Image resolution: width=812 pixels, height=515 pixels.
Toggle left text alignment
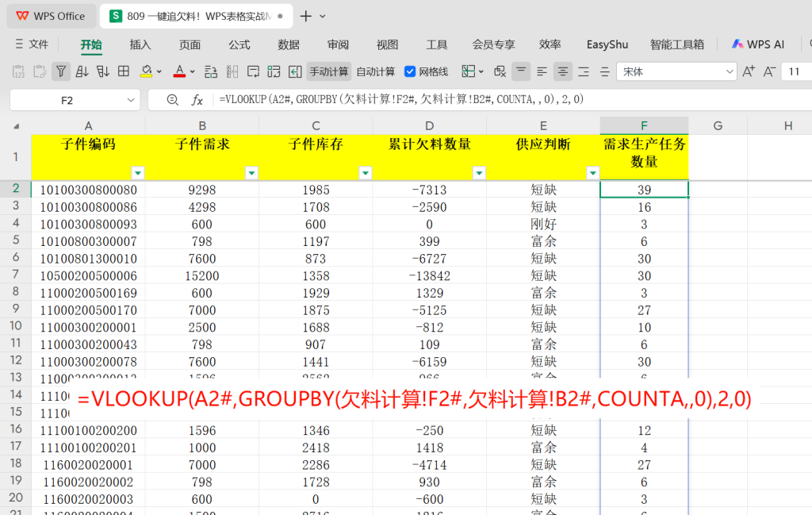tap(542, 71)
